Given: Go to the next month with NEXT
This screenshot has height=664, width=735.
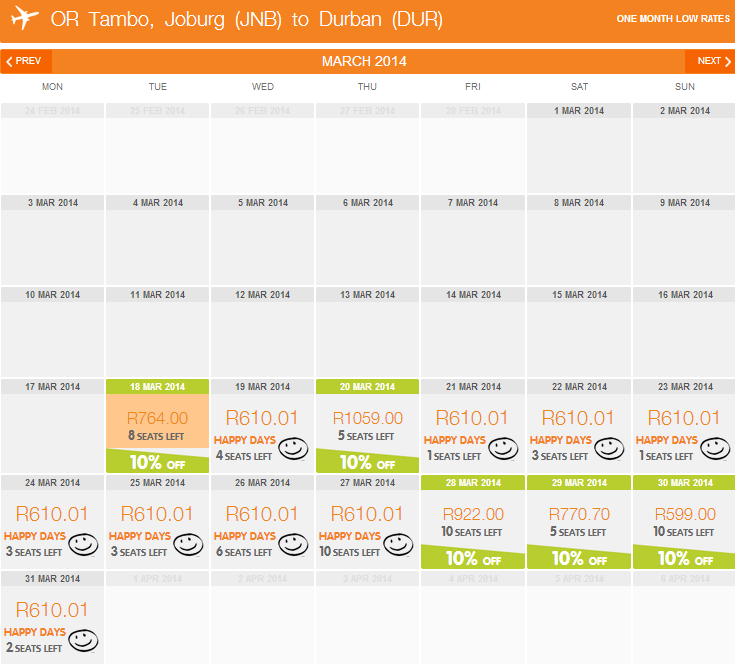Looking at the screenshot, I should point(710,61).
